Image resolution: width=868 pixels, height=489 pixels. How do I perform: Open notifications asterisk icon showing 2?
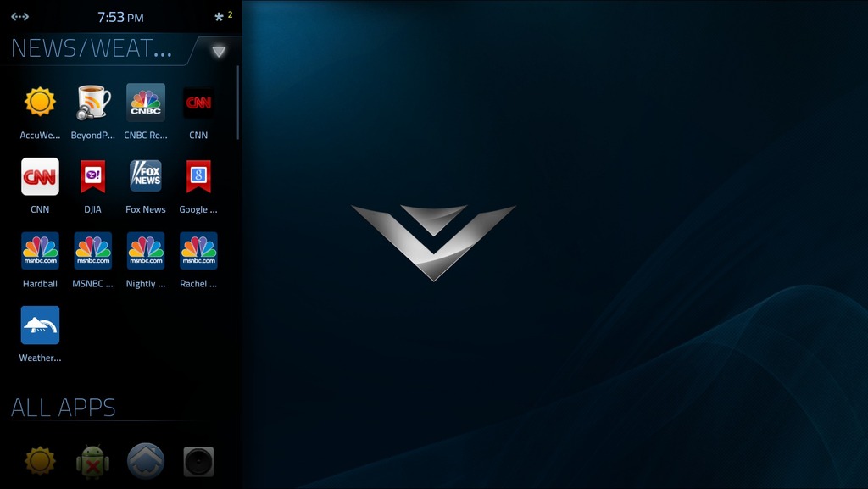click(x=223, y=17)
